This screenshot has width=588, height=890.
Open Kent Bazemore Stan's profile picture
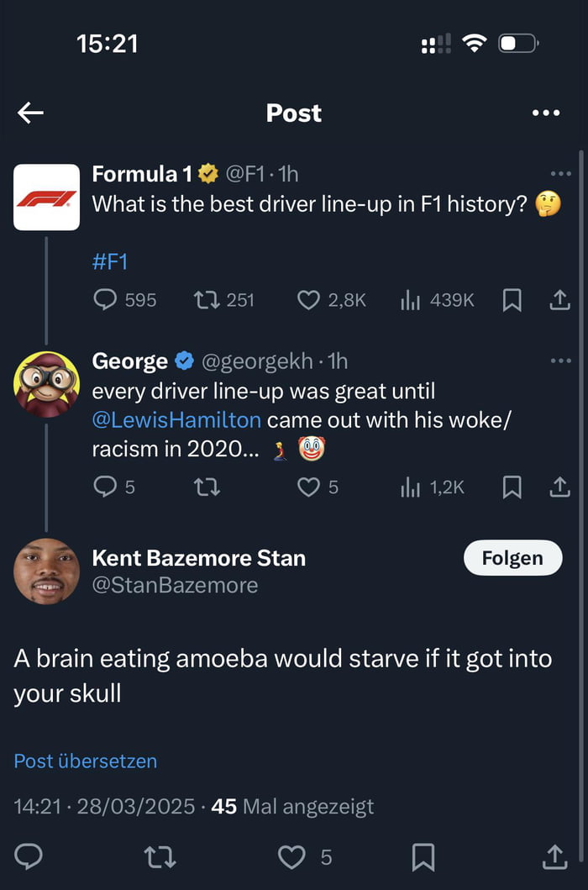tap(46, 571)
